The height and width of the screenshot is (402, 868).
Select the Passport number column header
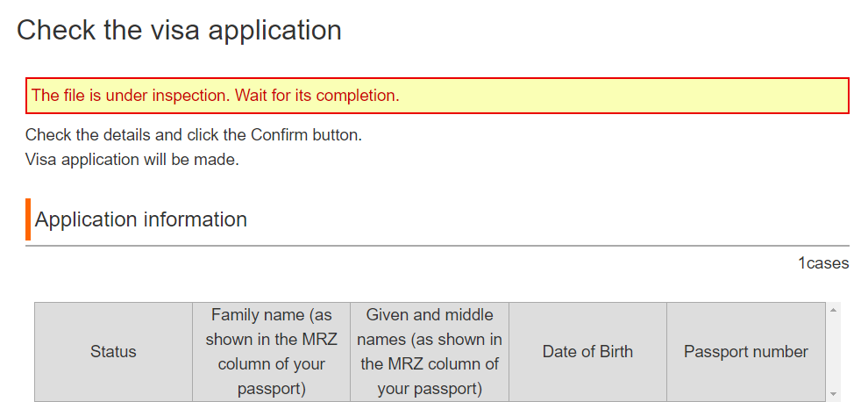point(745,351)
